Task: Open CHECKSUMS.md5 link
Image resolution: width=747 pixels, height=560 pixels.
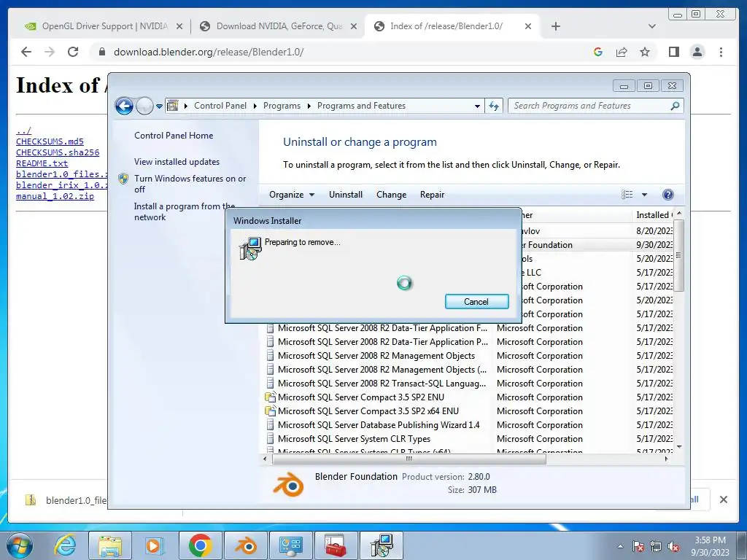Action: (x=50, y=141)
